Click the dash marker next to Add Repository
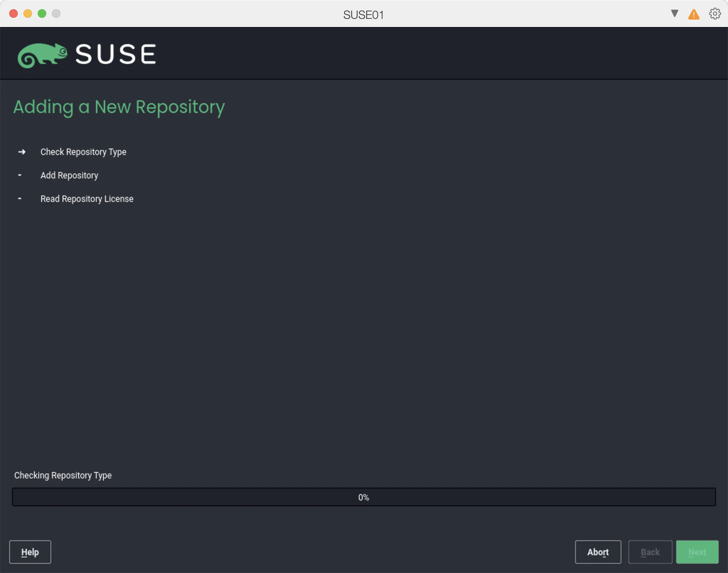 (20, 175)
